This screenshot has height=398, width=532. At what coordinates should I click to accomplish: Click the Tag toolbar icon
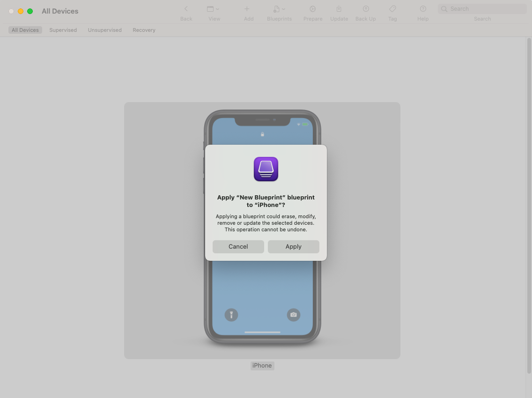(x=392, y=9)
